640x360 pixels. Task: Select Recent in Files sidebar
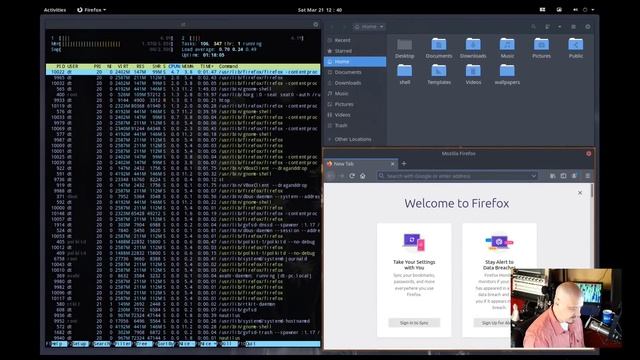(355, 40)
